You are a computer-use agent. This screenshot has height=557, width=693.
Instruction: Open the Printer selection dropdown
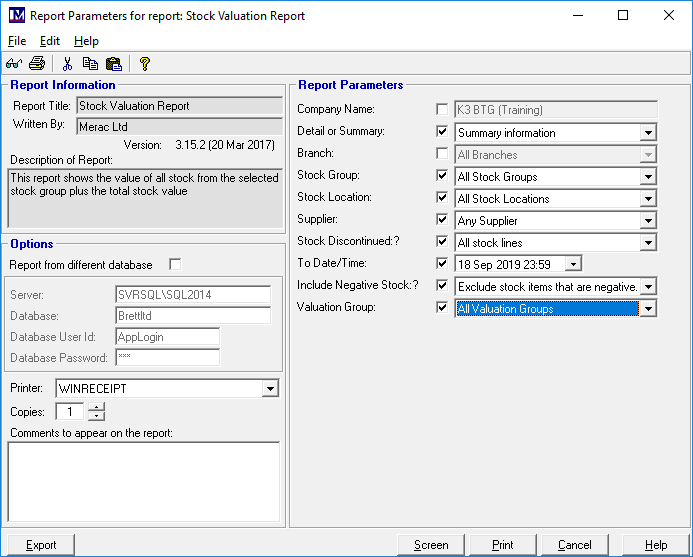270,388
